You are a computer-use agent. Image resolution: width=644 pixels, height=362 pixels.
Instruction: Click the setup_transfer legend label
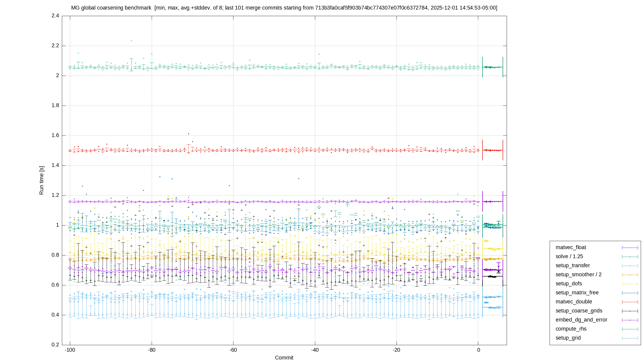tap(573, 265)
